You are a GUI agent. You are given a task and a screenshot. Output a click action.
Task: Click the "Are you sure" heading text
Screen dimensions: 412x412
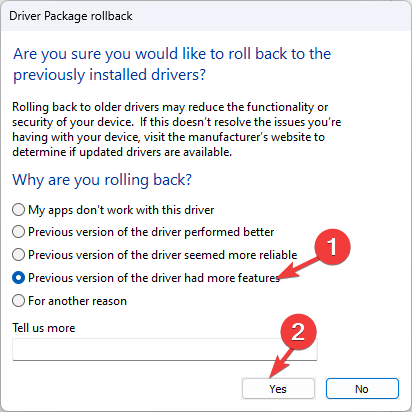click(172, 64)
